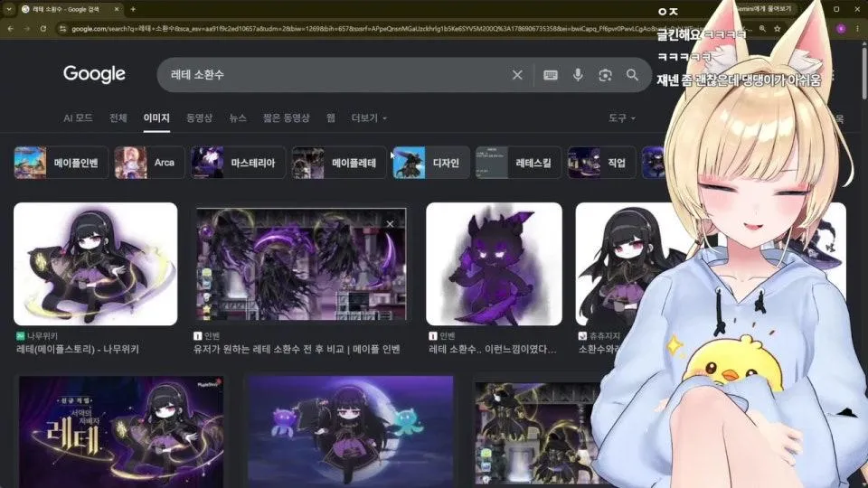Open the purple demon summon image
Viewport: 868px width, 488px height.
click(494, 264)
